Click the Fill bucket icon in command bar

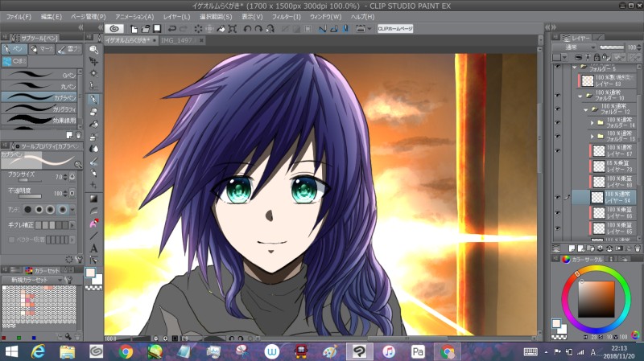[221, 29]
